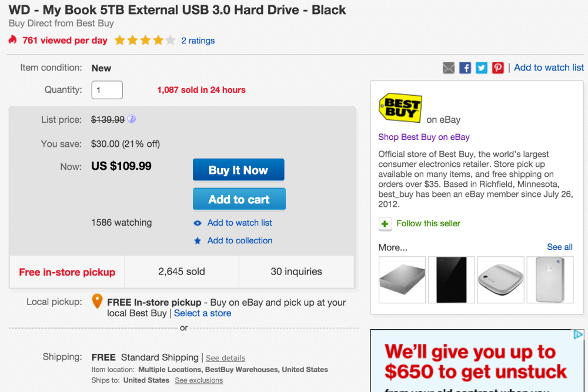Screen dimensions: 588x392
Task: Share listing on Pinterest icon
Action: (x=498, y=68)
